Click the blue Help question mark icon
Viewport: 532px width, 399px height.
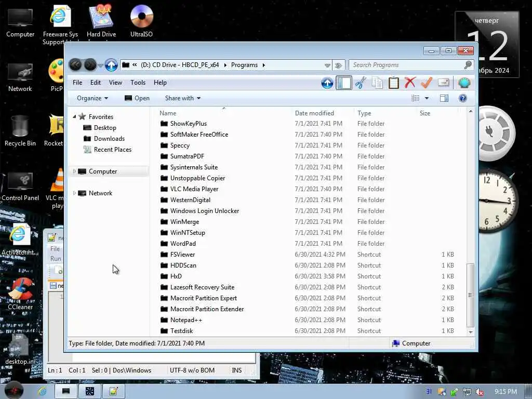coord(462,98)
